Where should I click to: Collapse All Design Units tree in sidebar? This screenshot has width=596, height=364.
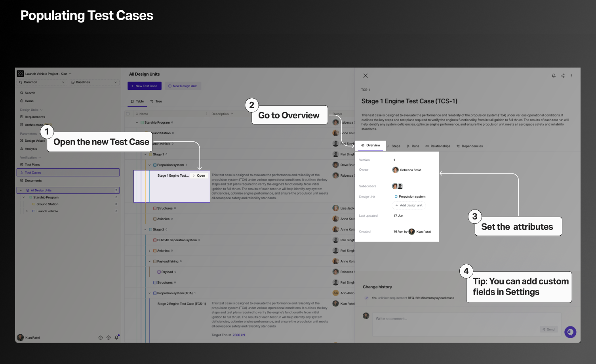[21, 190]
